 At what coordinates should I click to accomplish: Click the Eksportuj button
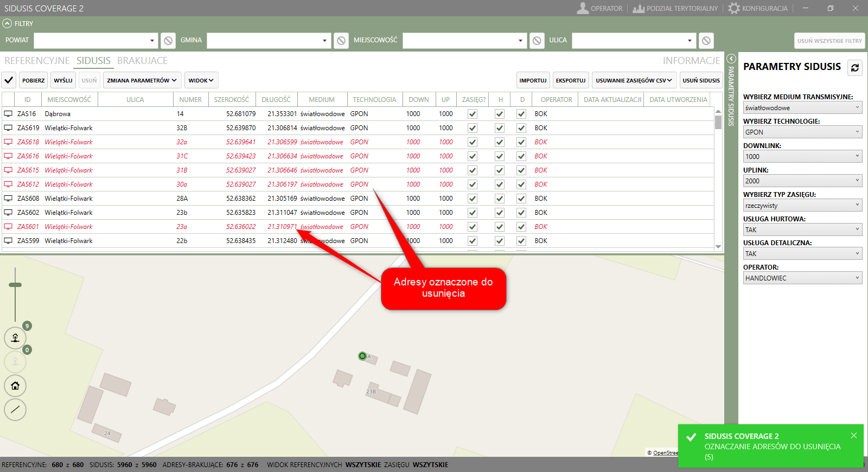tap(570, 80)
